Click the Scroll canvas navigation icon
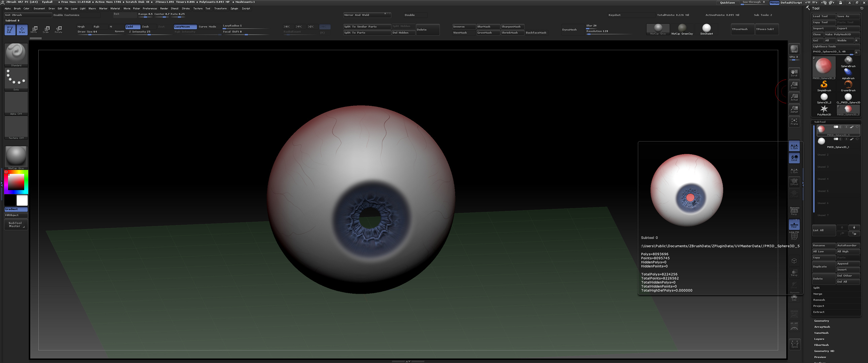The width and height of the screenshot is (868, 363). click(794, 73)
